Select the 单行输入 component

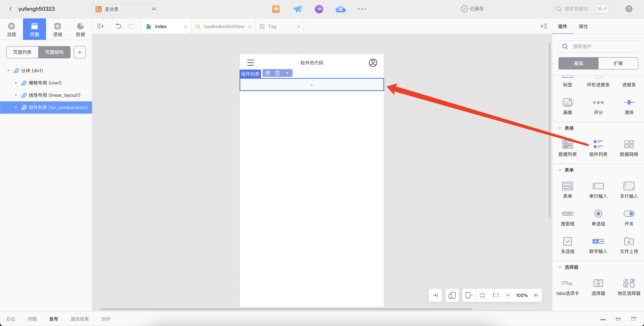click(598, 190)
